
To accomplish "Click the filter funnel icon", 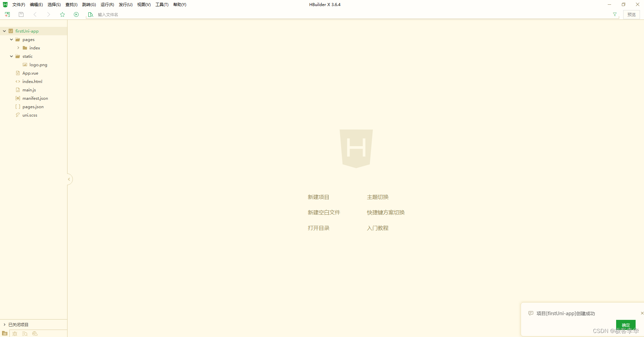I will coord(615,14).
